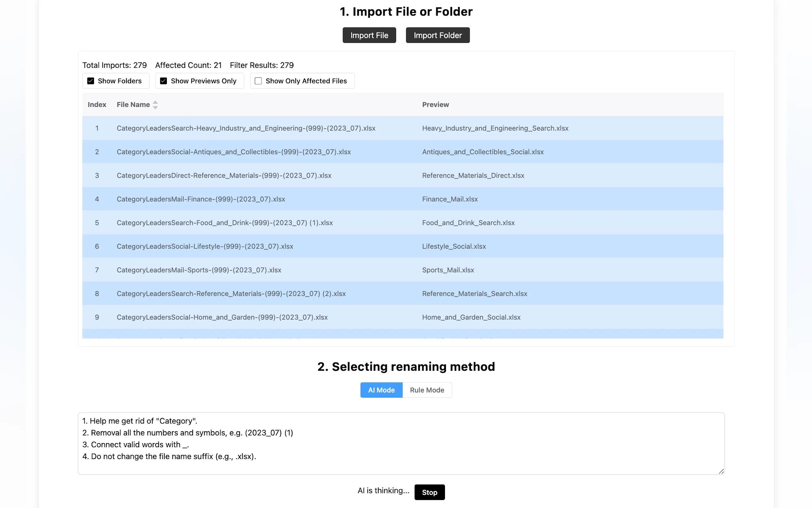Select CategoryLeadersSocial-Lifestyle file name
The image size is (812, 508).
point(205,246)
